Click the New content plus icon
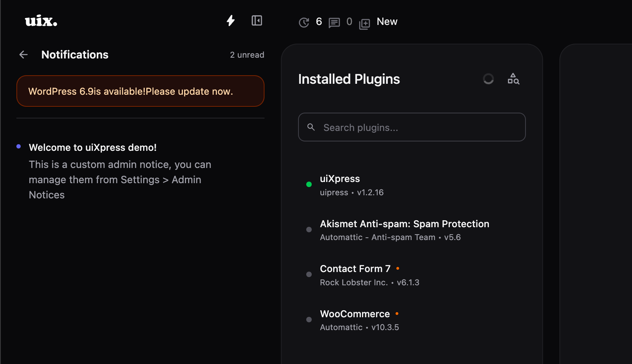The width and height of the screenshot is (632, 364). [x=364, y=24]
